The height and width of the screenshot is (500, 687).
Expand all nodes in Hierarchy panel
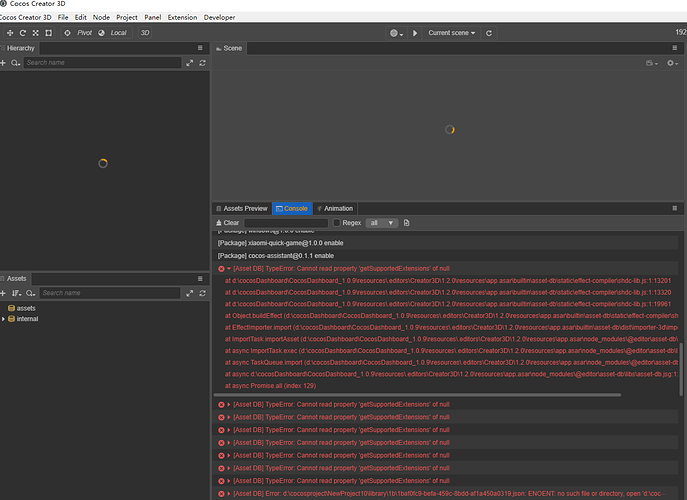(189, 63)
